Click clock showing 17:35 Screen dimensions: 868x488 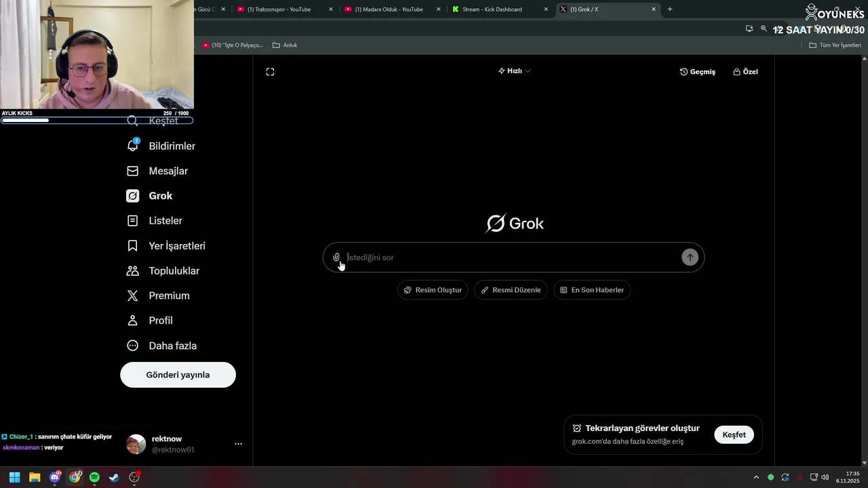pos(852,474)
